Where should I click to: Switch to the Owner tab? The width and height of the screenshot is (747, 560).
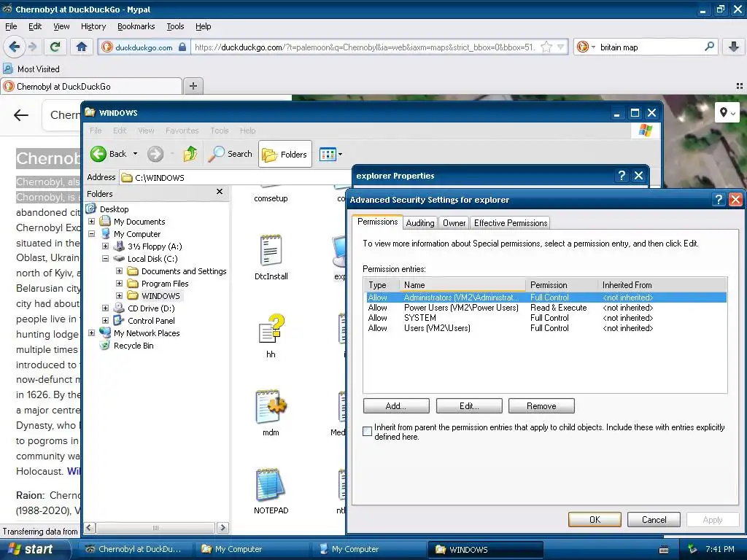(x=454, y=223)
